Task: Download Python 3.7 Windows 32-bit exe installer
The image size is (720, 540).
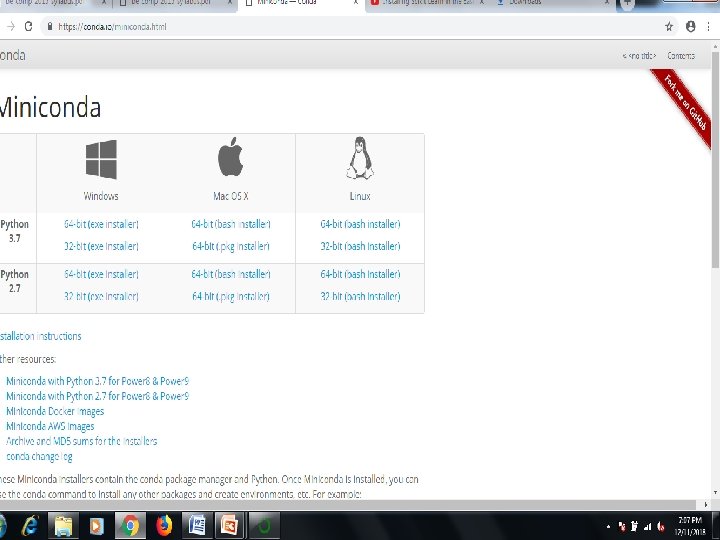Action: [x=101, y=246]
